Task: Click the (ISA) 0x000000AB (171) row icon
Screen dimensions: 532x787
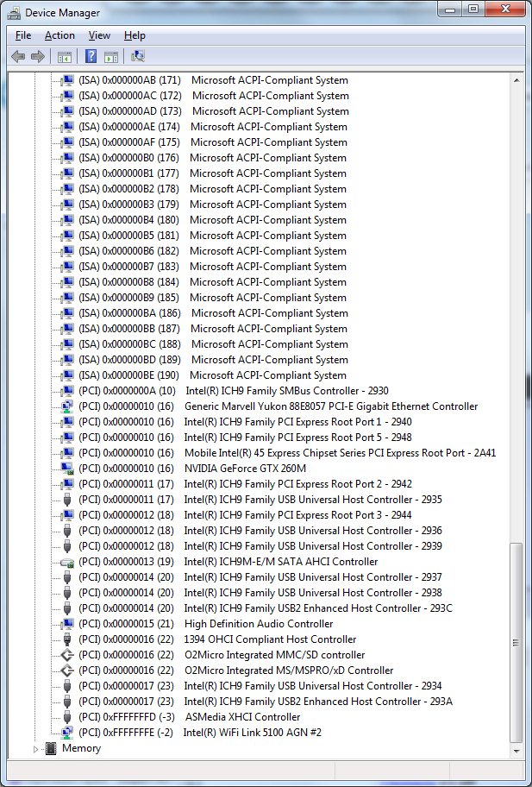Action: click(66, 79)
